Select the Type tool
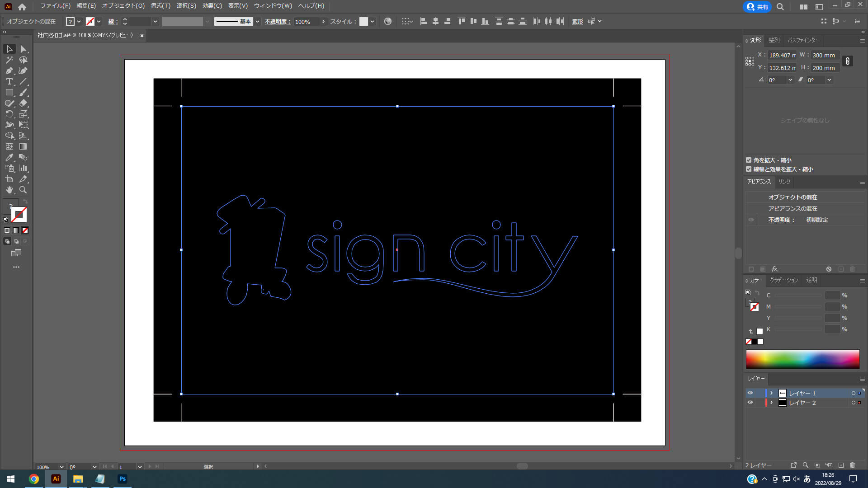Screen dimensions: 868x488 pyautogui.click(x=9, y=81)
